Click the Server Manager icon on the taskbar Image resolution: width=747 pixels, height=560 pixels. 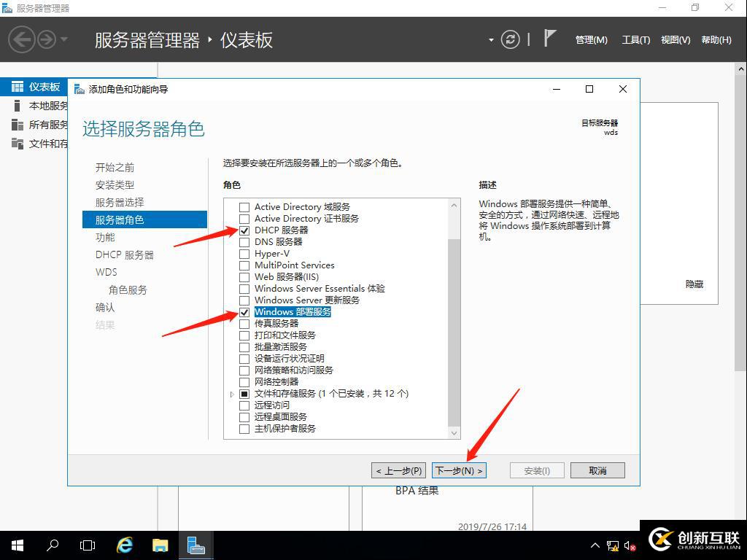pyautogui.click(x=196, y=545)
